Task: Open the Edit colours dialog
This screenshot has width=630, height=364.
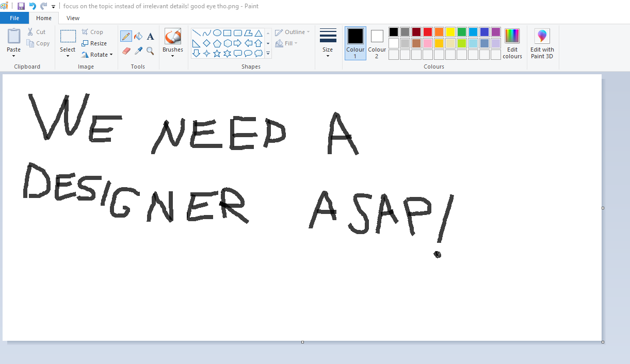Action: tap(512, 43)
